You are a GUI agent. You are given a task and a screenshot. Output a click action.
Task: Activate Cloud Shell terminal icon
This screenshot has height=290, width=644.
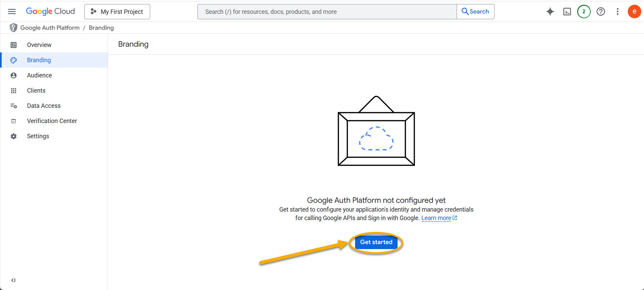pos(567,11)
